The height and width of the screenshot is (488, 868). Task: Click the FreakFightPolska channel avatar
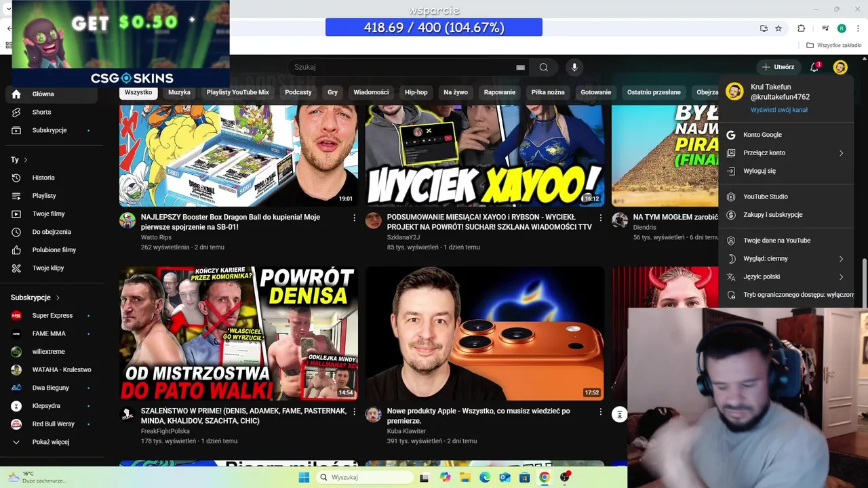[x=127, y=414]
